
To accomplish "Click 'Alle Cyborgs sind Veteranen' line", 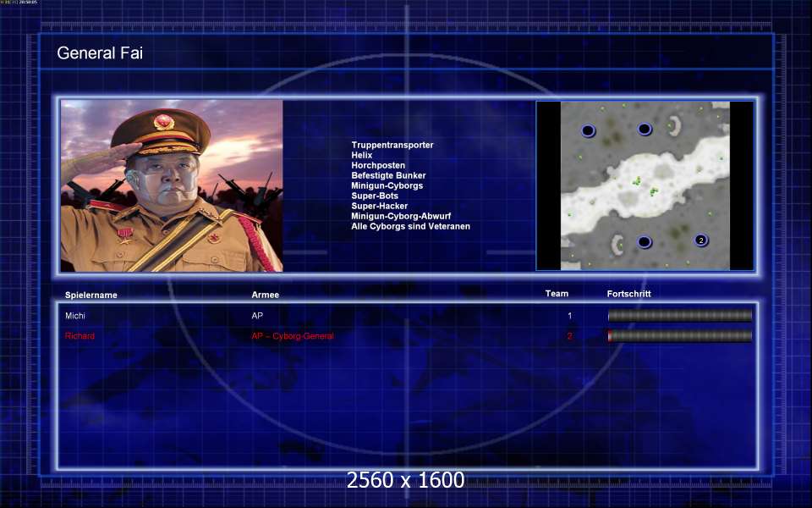I will pyautogui.click(x=411, y=227).
